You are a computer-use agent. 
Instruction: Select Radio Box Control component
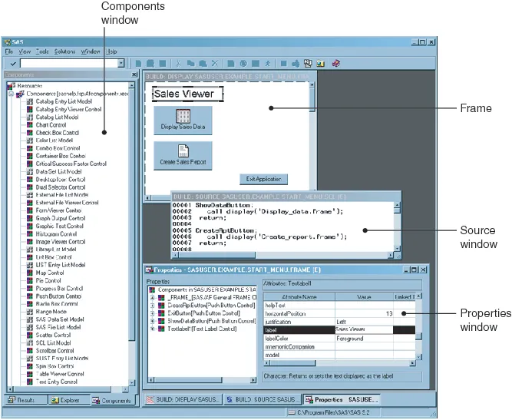[x=57, y=304]
